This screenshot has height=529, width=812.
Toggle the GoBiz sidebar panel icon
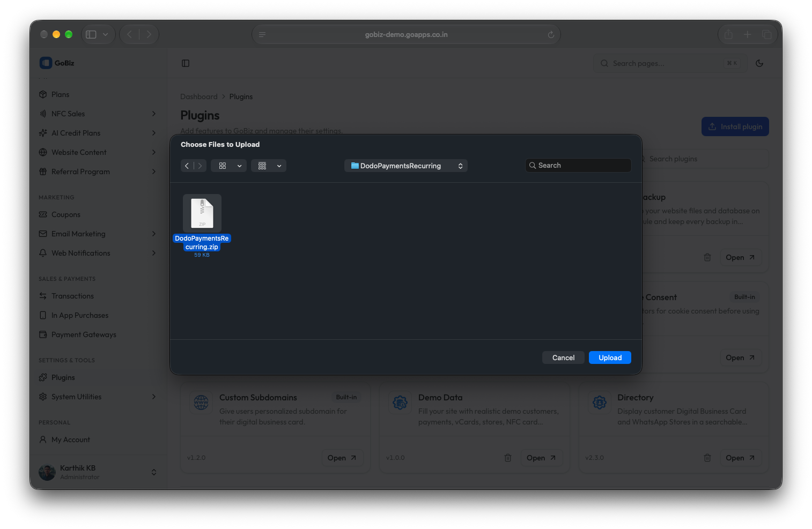[186, 63]
